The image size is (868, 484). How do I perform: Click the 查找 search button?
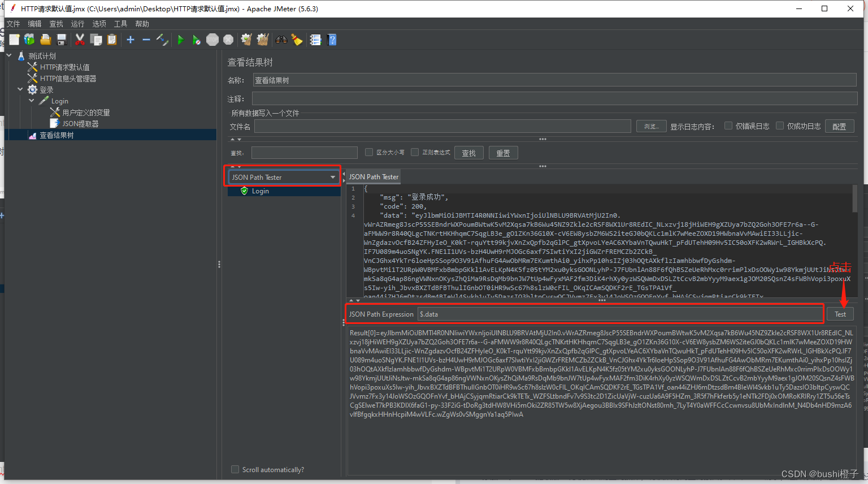point(468,153)
